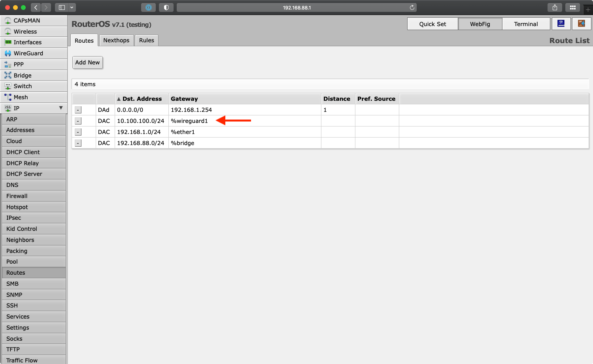Sort by Dst. Address column header
This screenshot has width=593, height=364.
pyautogui.click(x=142, y=99)
